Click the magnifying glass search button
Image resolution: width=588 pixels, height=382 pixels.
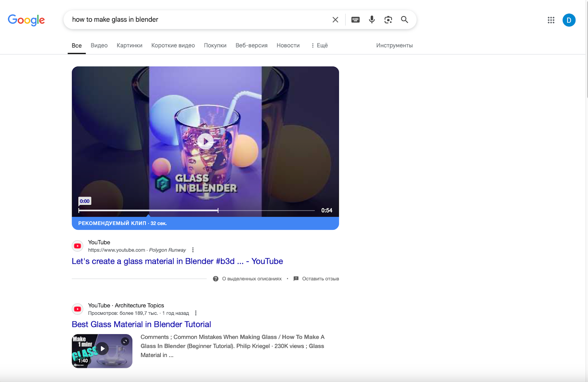[x=404, y=20]
